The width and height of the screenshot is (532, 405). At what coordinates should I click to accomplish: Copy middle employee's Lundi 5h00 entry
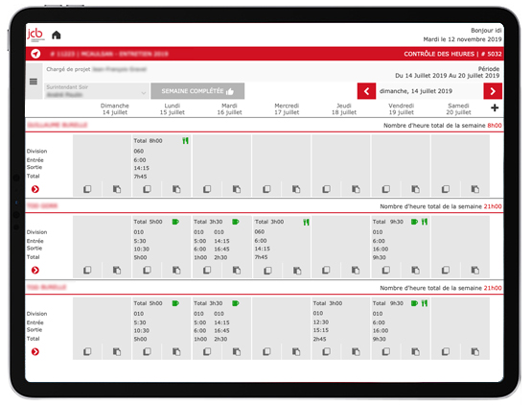[148, 270]
